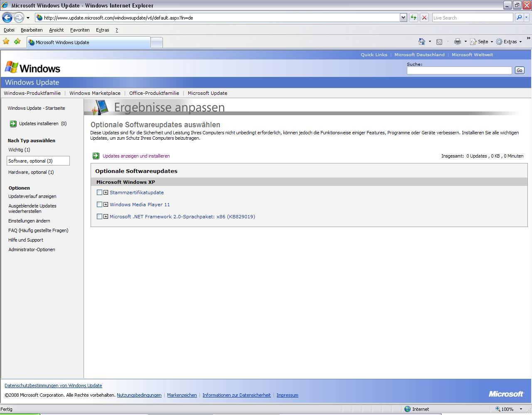This screenshot has height=415, width=532.
Task: Open the address bar history dropdown
Action: 403,17
